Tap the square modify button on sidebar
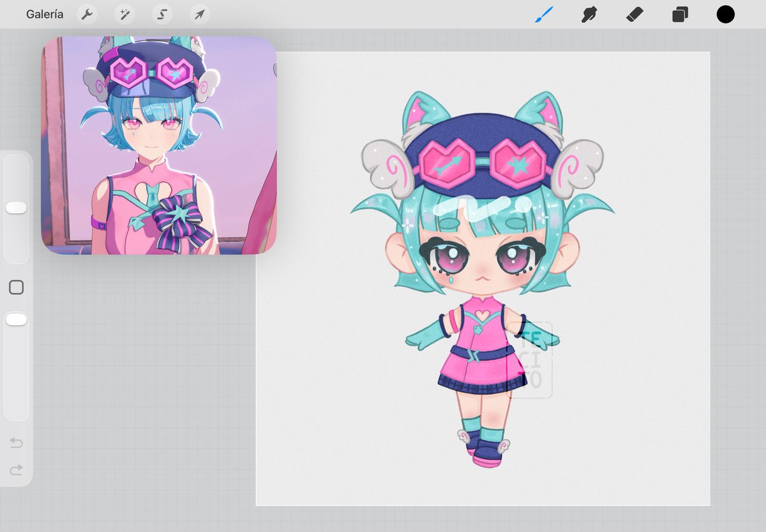Image resolution: width=766 pixels, height=532 pixels. (16, 288)
